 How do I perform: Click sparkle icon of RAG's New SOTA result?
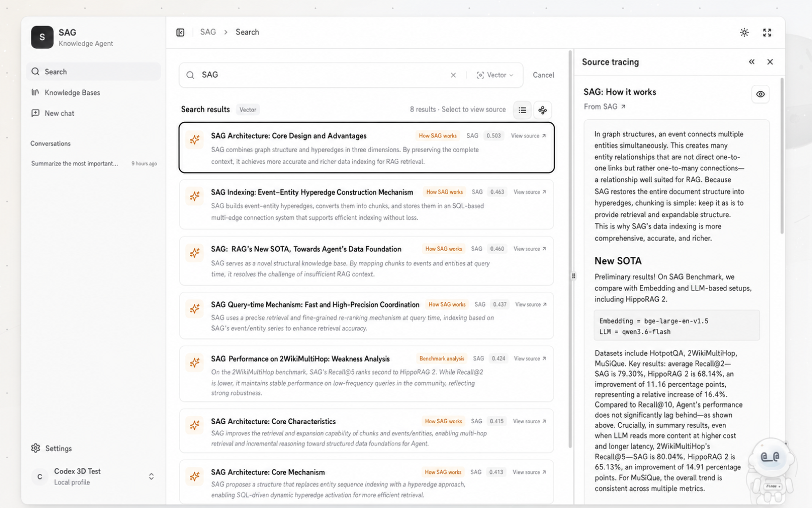click(194, 253)
